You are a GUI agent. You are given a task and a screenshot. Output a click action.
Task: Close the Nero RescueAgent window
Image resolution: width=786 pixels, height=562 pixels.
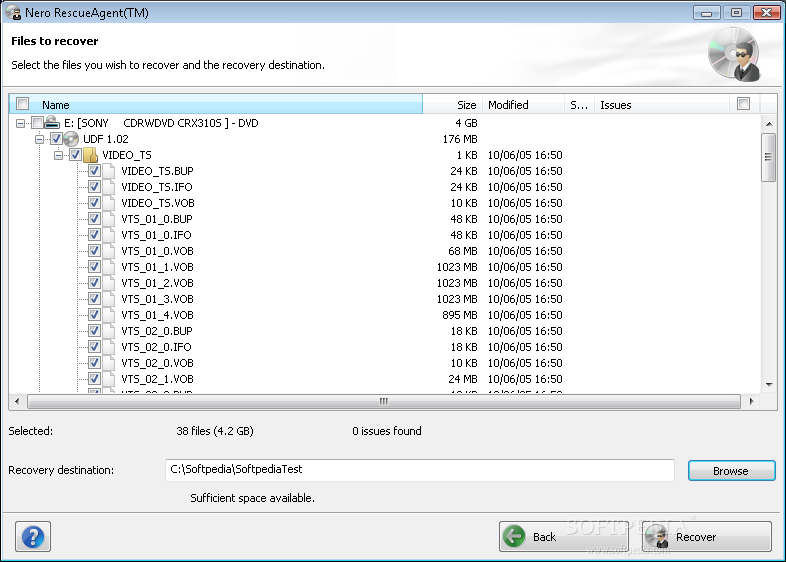(767, 13)
